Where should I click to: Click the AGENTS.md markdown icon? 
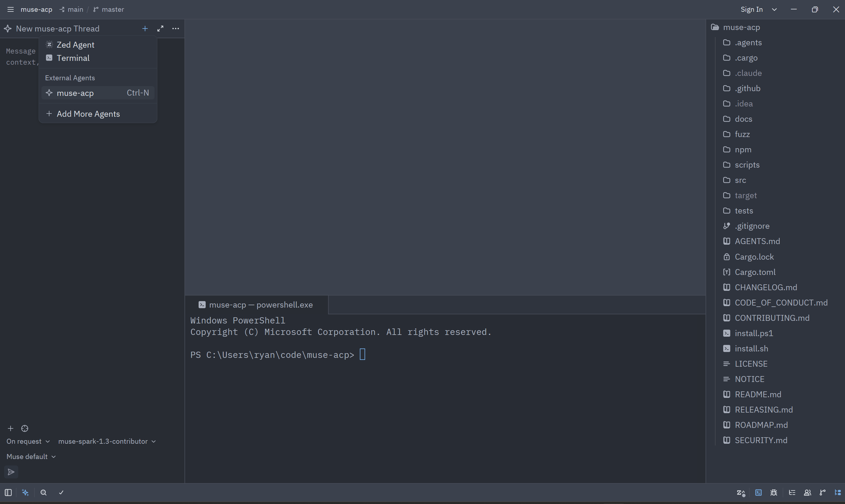click(x=727, y=241)
